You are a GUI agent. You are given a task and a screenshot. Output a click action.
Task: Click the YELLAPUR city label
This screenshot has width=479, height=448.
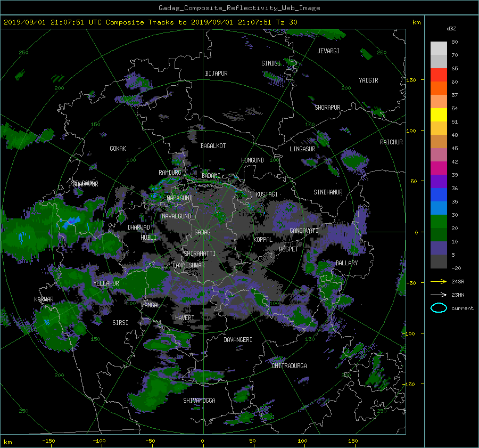[106, 283]
